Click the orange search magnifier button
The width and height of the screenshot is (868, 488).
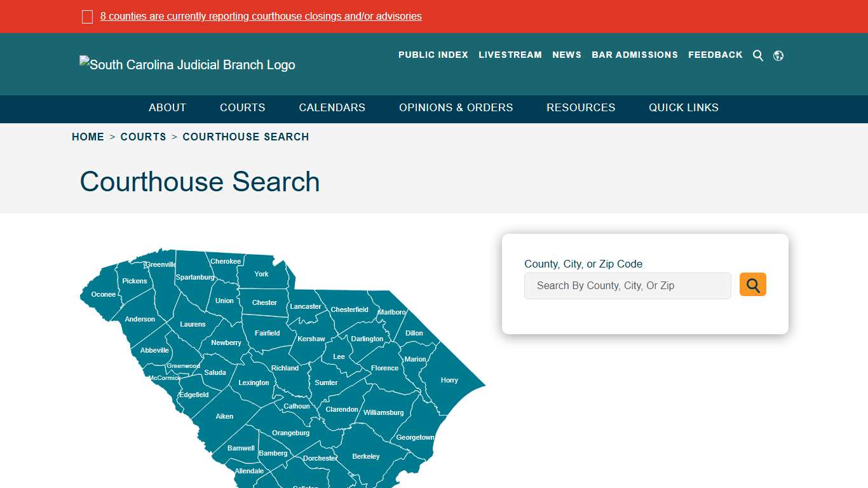(x=752, y=285)
